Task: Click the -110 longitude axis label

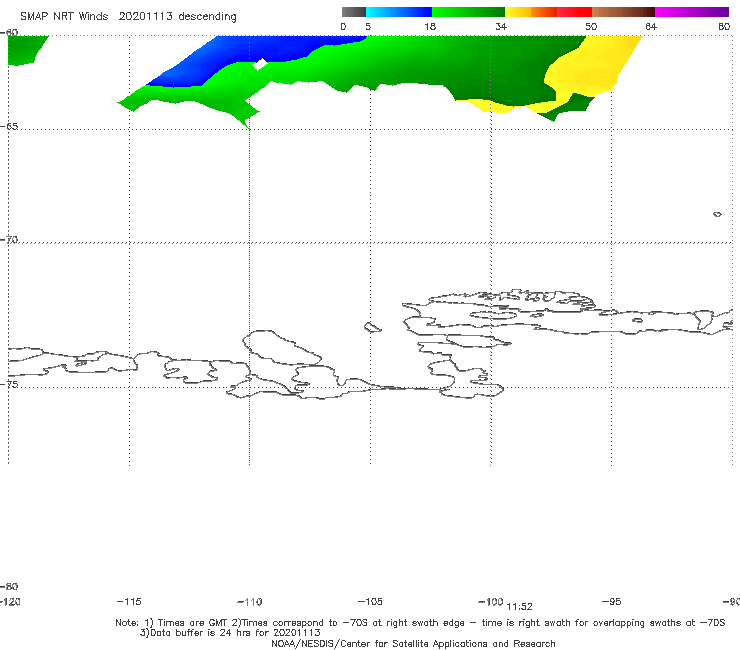Action: pos(250,602)
